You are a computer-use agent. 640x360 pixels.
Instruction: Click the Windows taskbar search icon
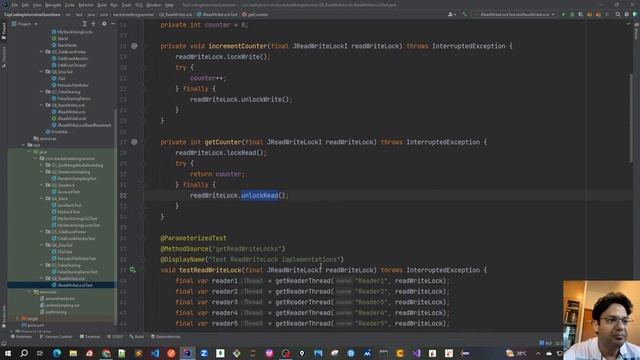click(x=24, y=353)
